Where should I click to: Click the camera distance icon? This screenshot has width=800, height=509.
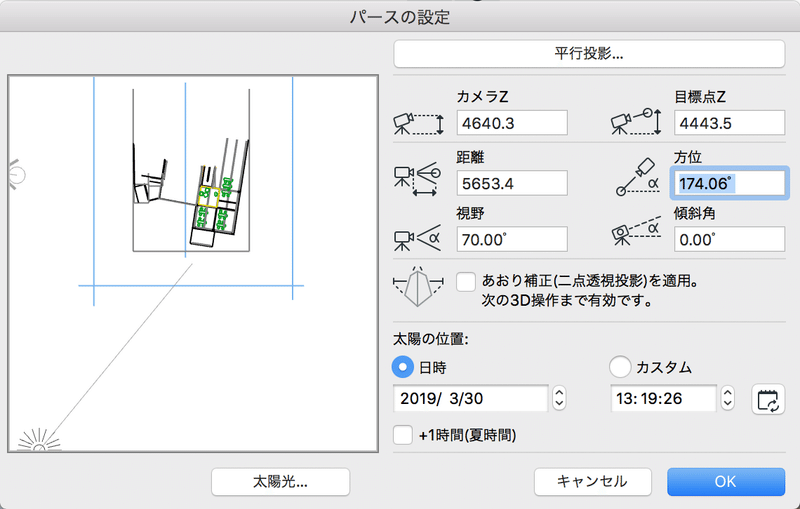pos(418,180)
